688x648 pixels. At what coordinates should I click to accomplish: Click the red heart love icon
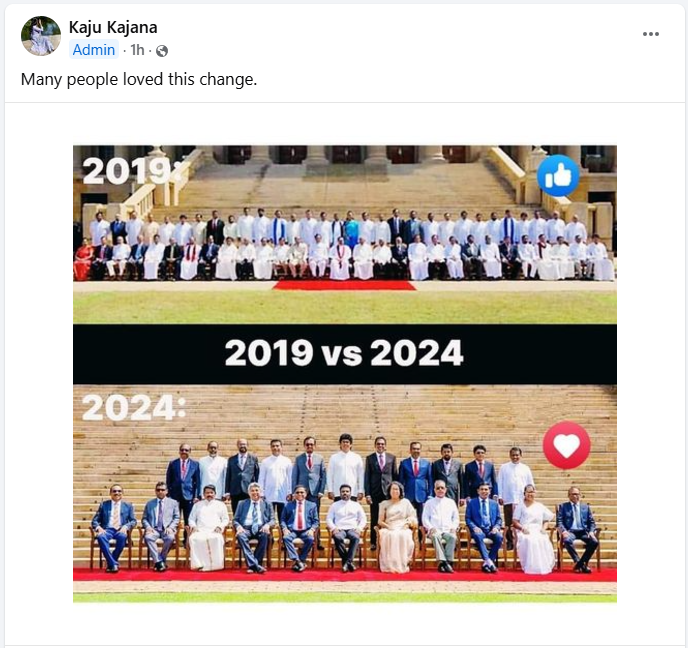point(566,445)
